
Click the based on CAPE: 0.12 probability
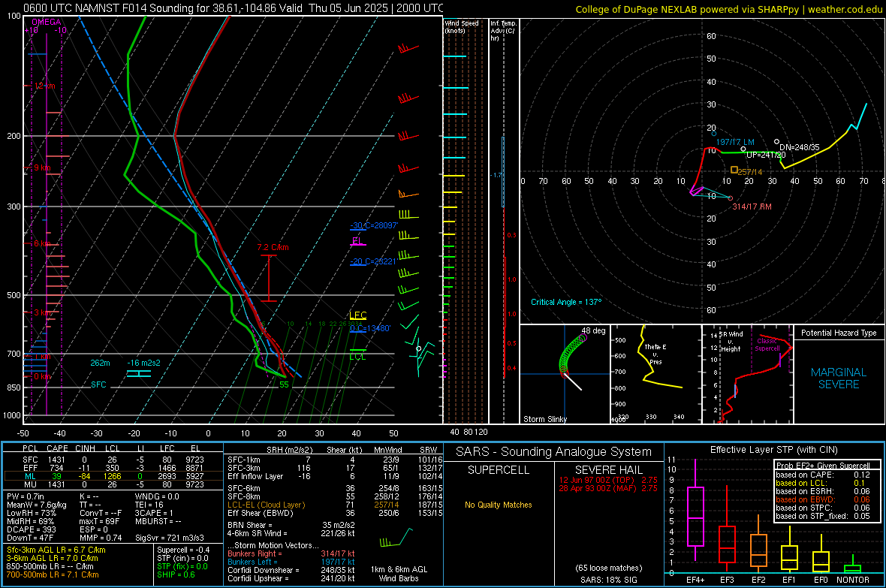point(823,475)
